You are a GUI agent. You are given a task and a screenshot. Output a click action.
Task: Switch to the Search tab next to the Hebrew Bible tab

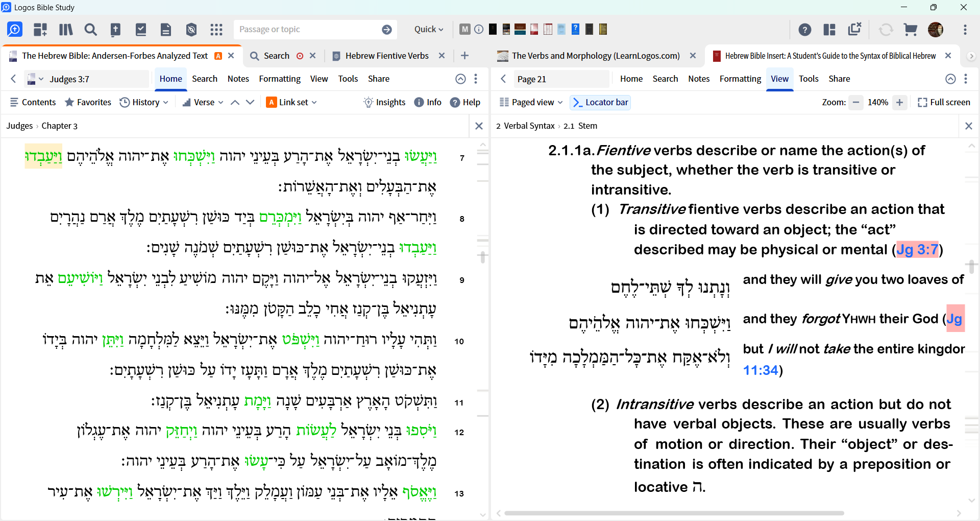(x=277, y=56)
